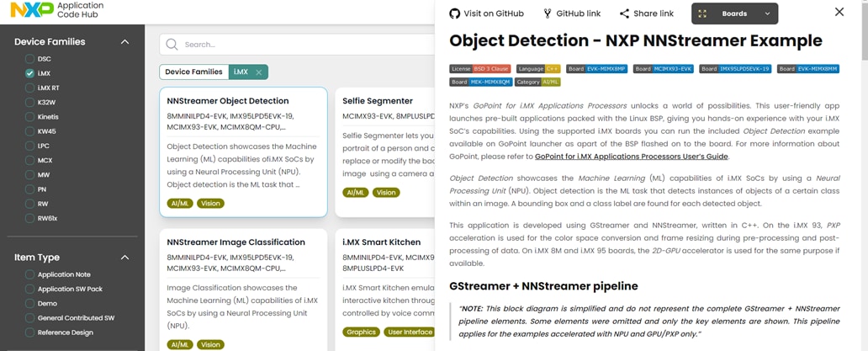Click the Vision tag on Object Detection card
The image size is (868, 351).
tap(210, 203)
